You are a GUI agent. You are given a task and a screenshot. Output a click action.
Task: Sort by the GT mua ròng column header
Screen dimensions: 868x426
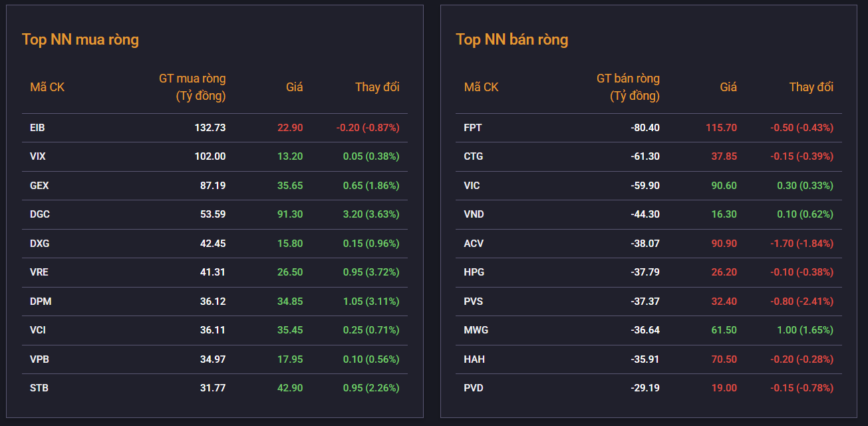[x=192, y=87]
